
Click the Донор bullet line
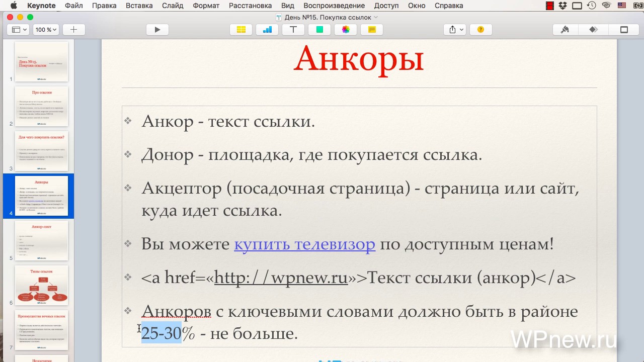pyautogui.click(x=311, y=154)
